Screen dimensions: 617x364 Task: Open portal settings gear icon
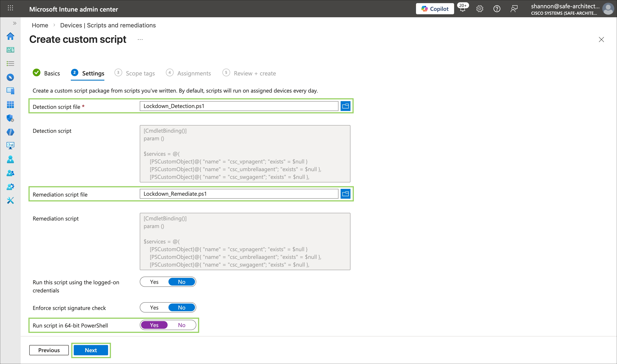pos(480,9)
